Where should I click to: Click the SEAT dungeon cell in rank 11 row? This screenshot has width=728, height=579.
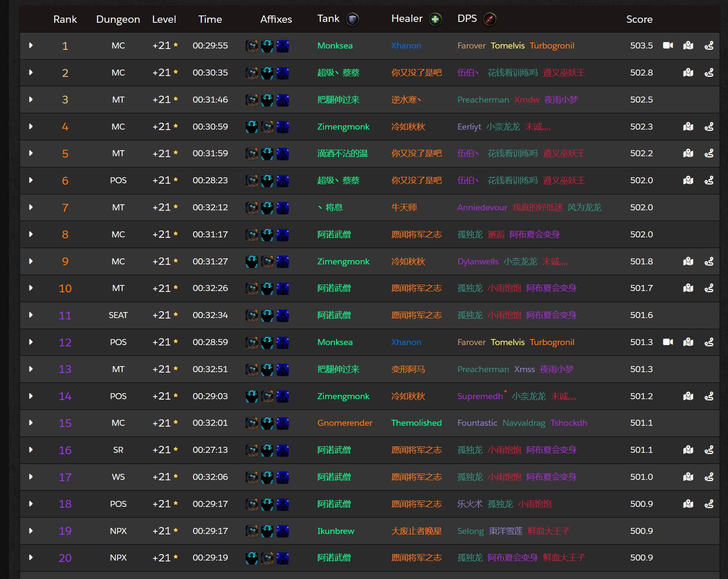click(x=118, y=315)
